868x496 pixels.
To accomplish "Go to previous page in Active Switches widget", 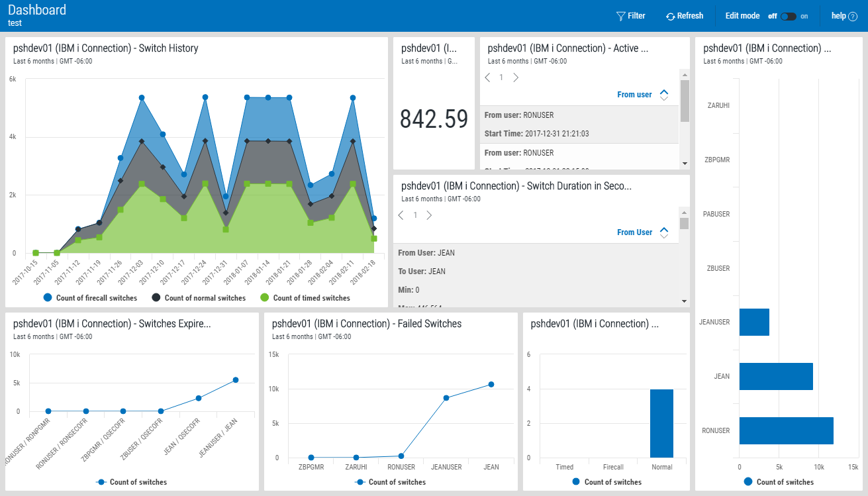I will (487, 77).
